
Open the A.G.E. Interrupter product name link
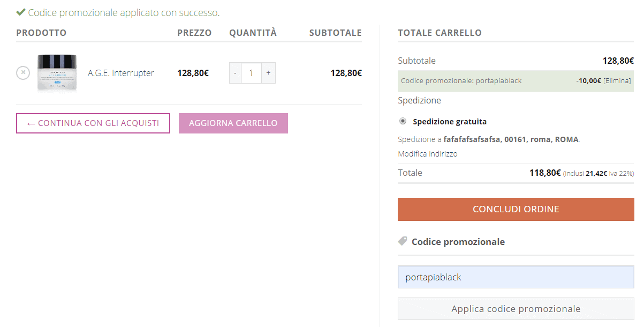coord(121,73)
